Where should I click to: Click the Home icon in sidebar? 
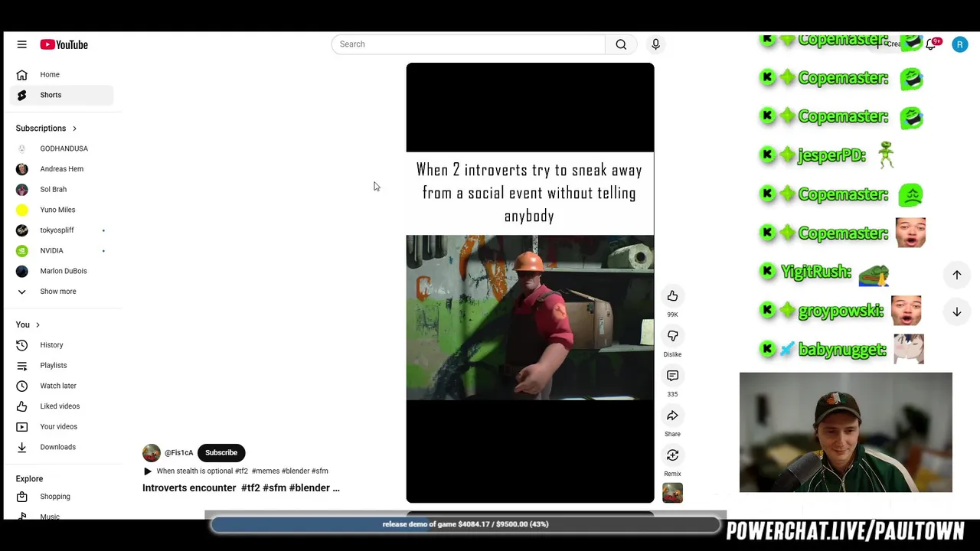click(x=21, y=74)
